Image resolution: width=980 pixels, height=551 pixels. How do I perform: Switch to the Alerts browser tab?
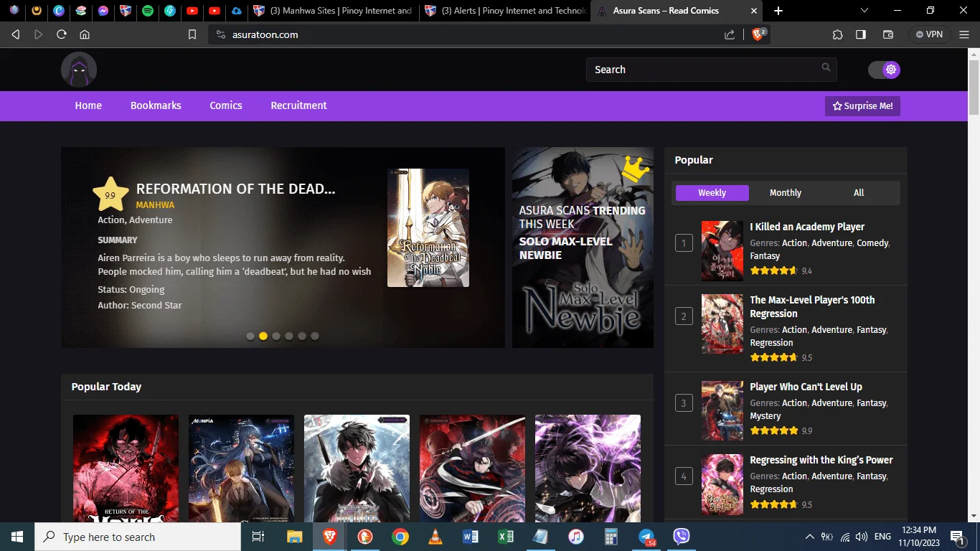coord(505,11)
